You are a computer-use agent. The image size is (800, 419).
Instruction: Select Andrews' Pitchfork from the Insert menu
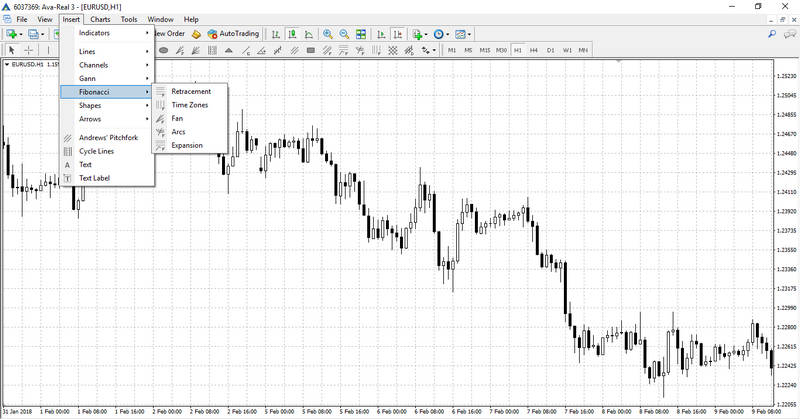(108, 138)
